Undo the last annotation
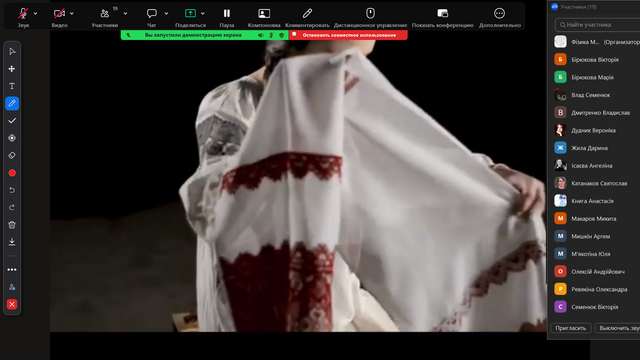640x360 pixels. [x=12, y=190]
